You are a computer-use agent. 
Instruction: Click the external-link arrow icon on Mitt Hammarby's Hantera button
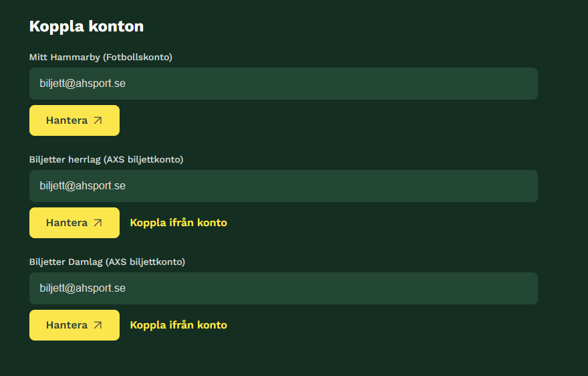[98, 120]
